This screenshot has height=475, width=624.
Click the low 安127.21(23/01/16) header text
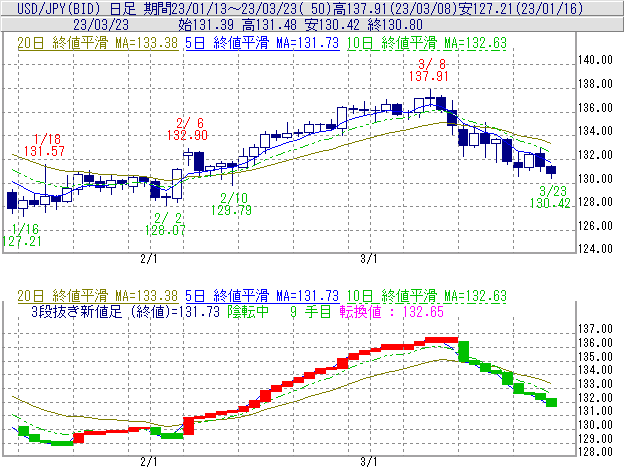(x=521, y=8)
